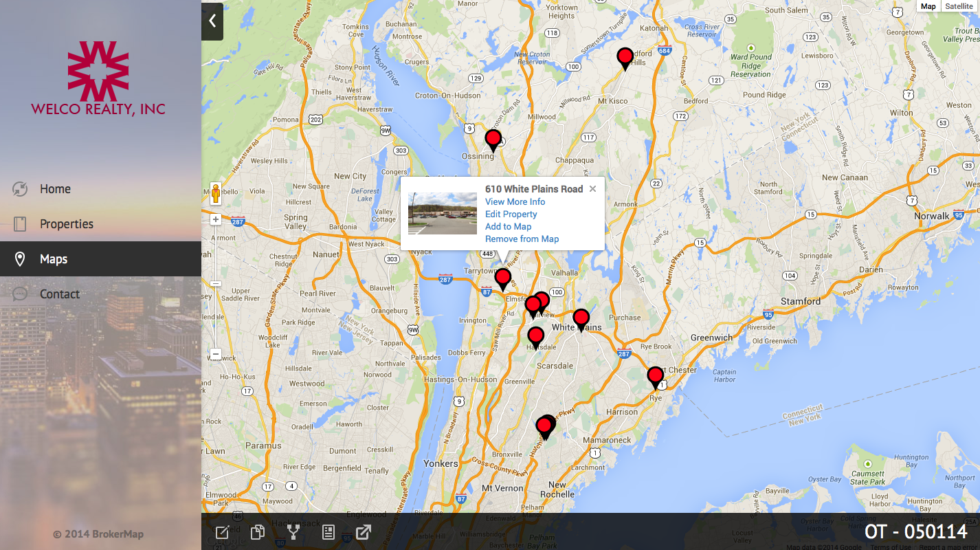The image size is (980, 550).
Task: Click the © 2014 BrokerMap footer text
Action: click(98, 534)
